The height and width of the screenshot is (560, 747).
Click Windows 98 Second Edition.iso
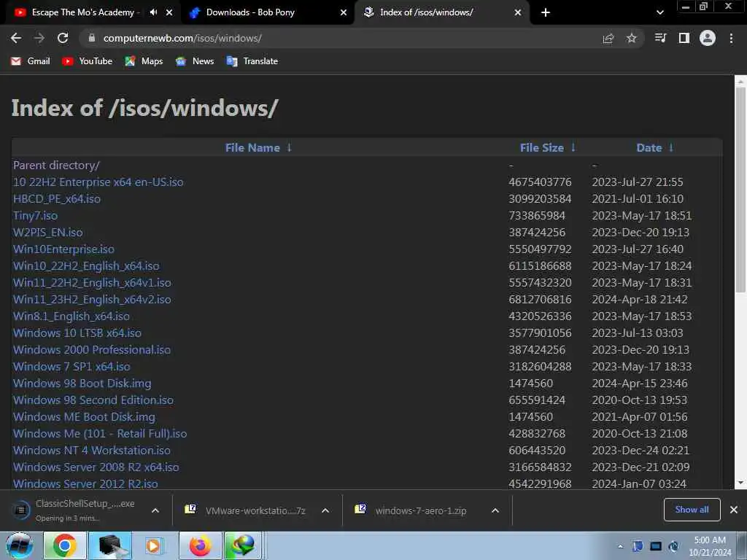point(93,400)
